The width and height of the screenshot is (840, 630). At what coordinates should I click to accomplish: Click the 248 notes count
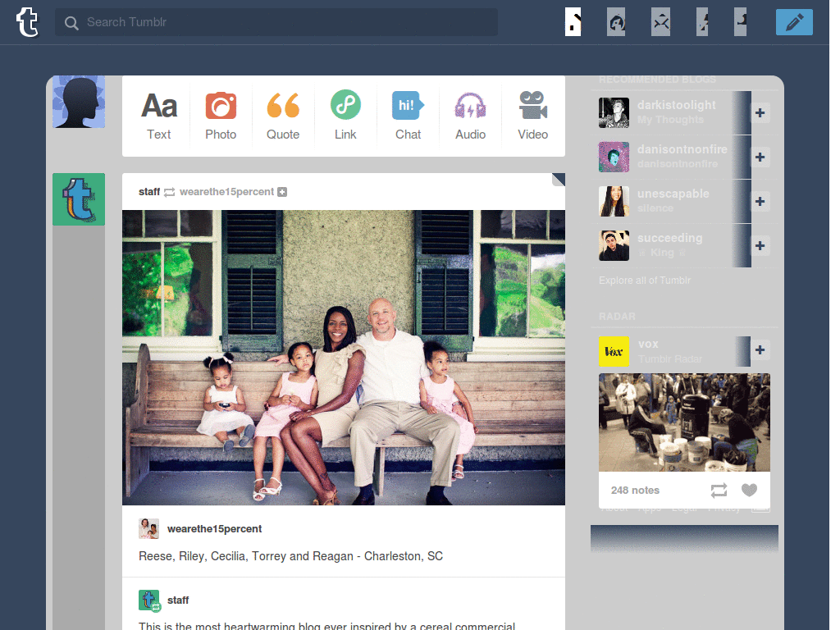point(635,491)
